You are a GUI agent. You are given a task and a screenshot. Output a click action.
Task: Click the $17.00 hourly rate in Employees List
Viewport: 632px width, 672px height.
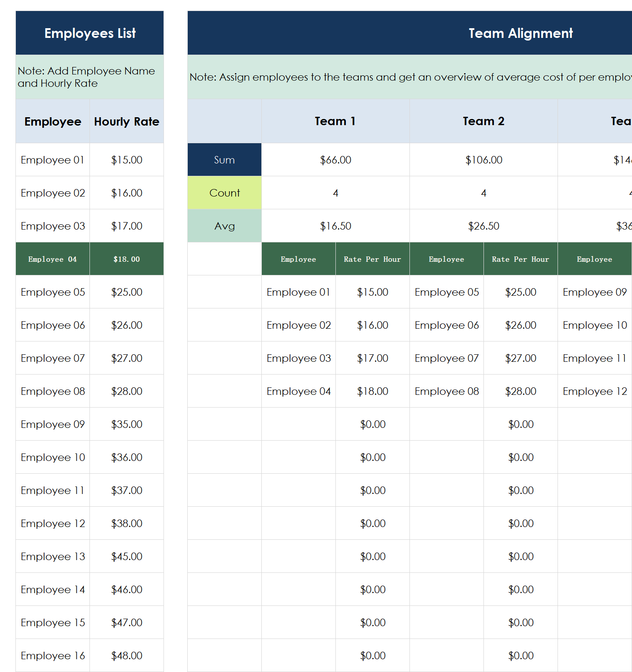tap(126, 226)
